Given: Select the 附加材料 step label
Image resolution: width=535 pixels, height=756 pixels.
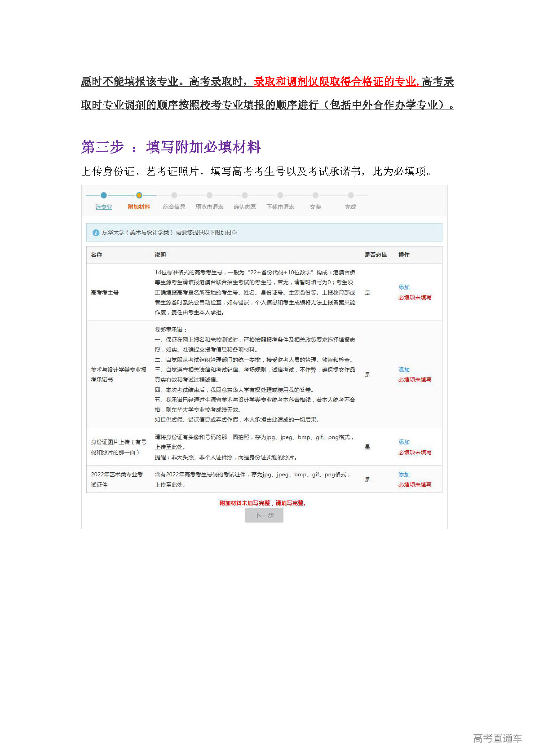Looking at the screenshot, I should coord(139,207).
